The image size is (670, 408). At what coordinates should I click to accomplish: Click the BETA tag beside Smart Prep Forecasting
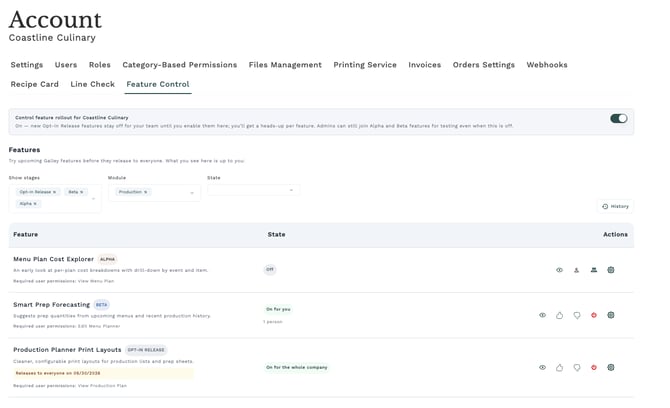coord(101,305)
